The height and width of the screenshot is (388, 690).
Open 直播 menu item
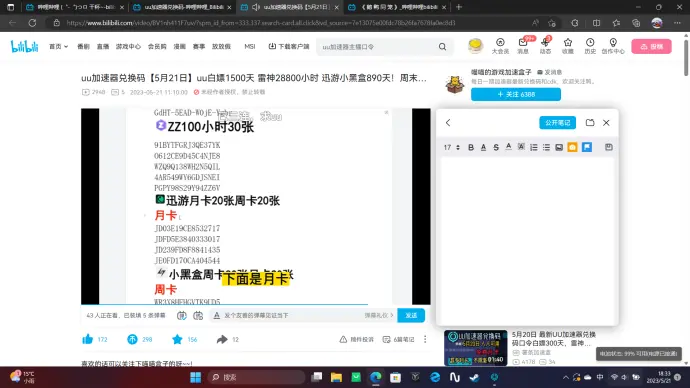pyautogui.click(x=103, y=47)
